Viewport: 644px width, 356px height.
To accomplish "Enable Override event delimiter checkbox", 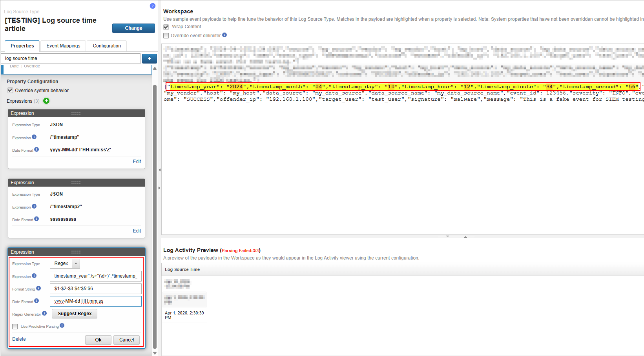I will pos(166,36).
